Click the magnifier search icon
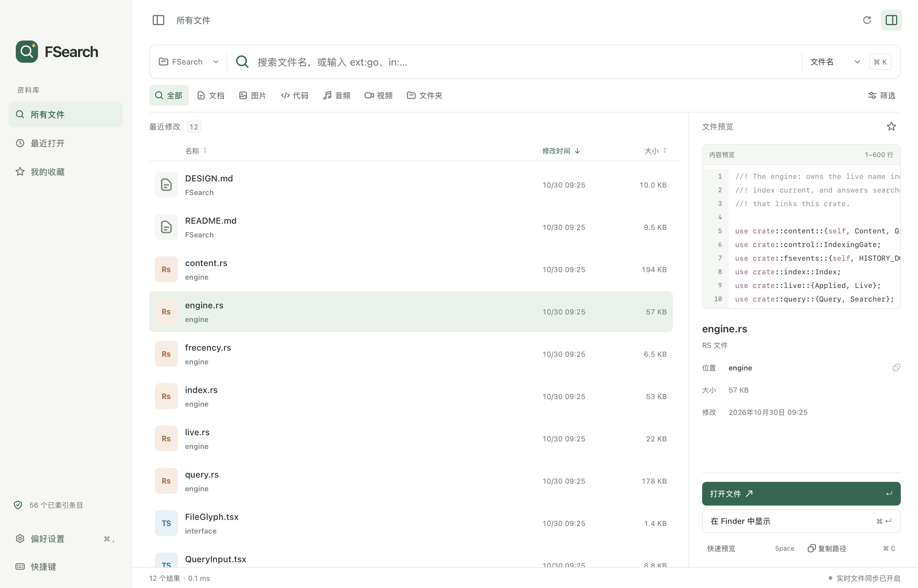The image size is (918, 588). (x=242, y=61)
